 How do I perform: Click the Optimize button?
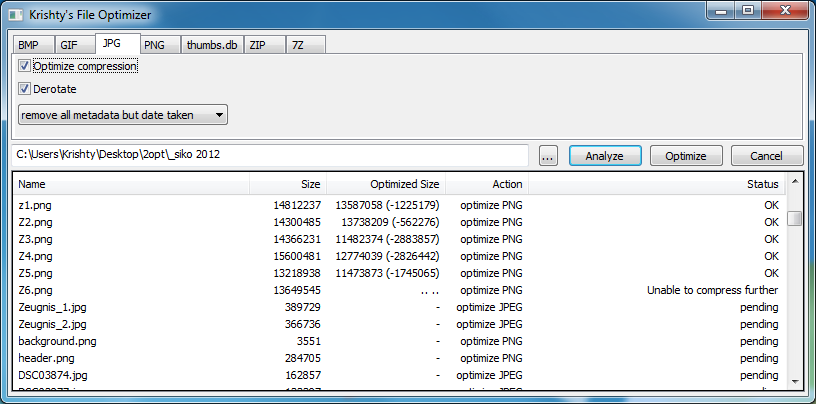pyautogui.click(x=686, y=156)
